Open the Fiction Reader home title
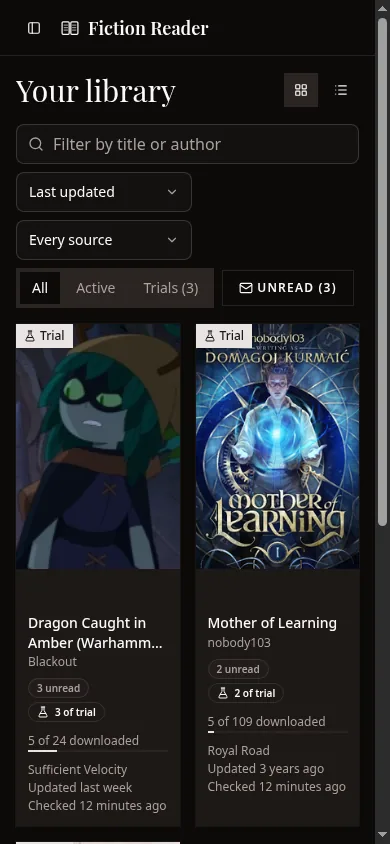 tap(148, 28)
